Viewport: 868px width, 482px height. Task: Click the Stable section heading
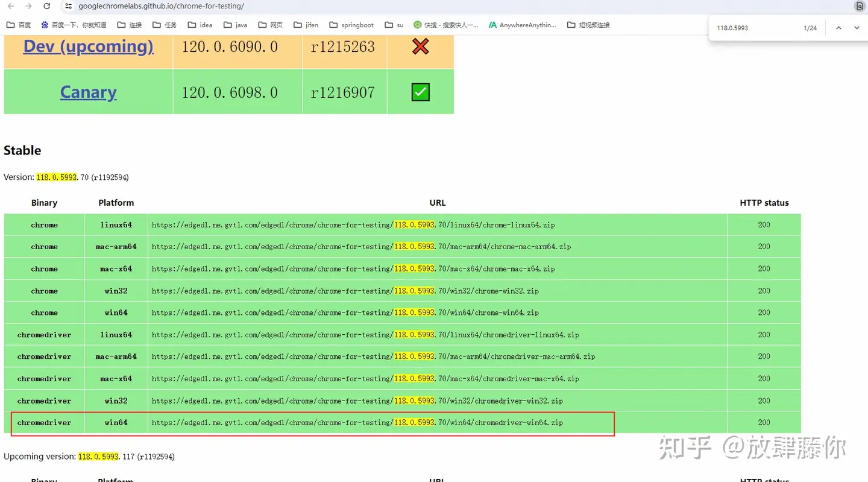(x=22, y=151)
